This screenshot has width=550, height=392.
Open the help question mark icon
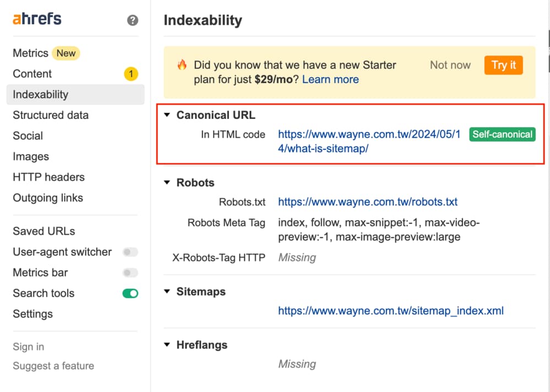coord(133,20)
